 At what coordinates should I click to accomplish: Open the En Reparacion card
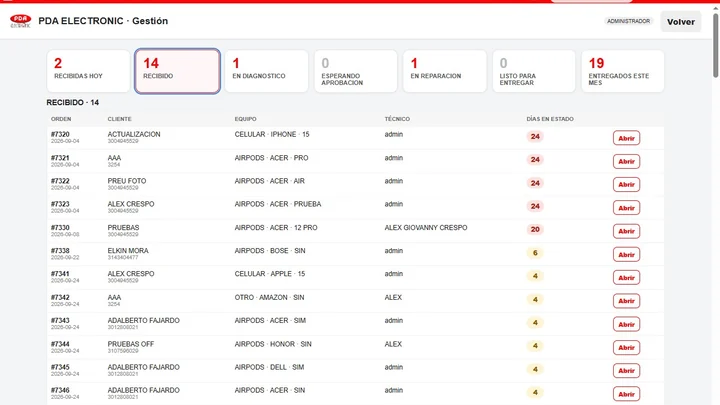444,71
